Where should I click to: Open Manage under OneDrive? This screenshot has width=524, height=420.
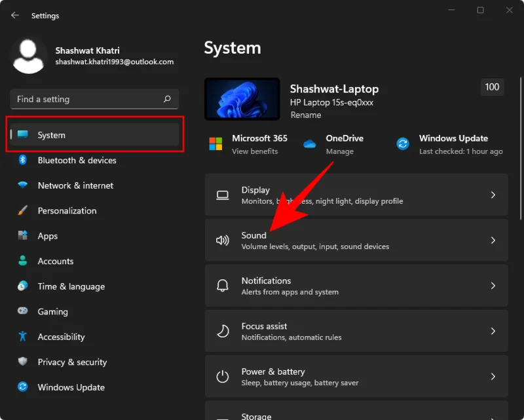pyautogui.click(x=340, y=151)
